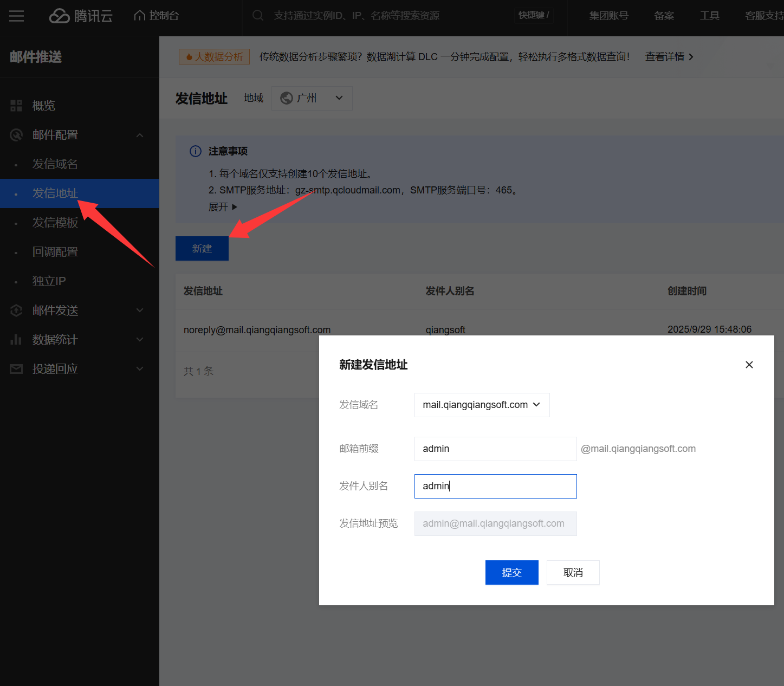Click the Tencent Cloud logo

(x=81, y=16)
